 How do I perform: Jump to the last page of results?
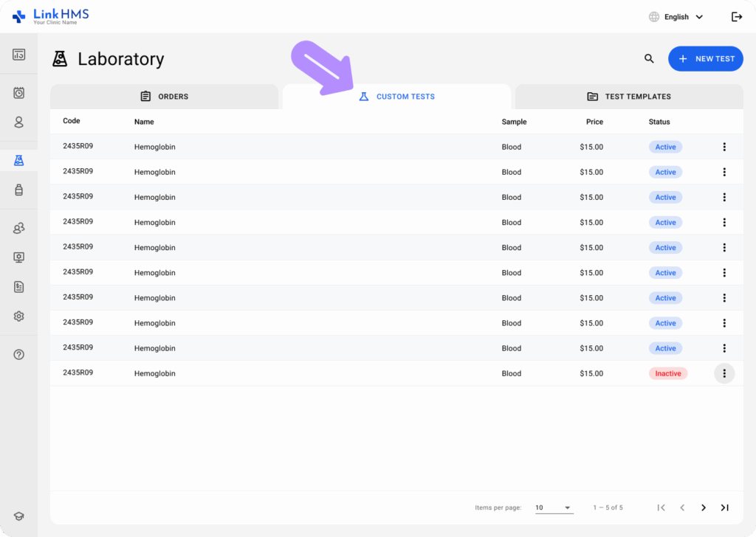pyautogui.click(x=725, y=507)
